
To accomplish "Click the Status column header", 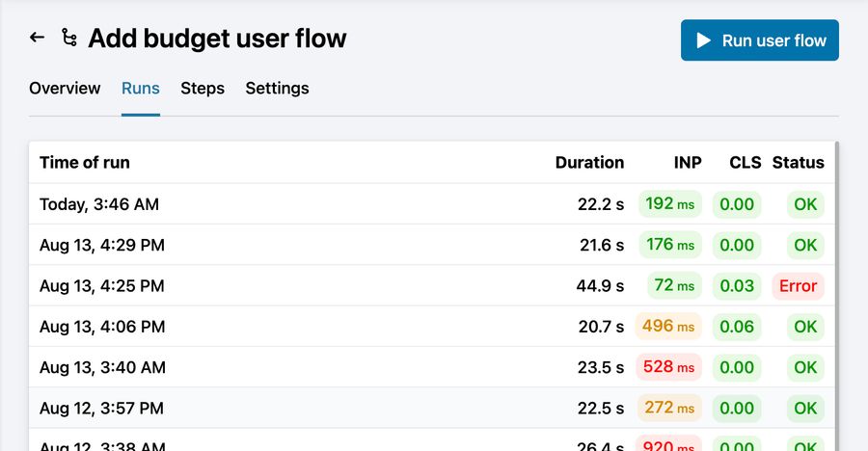I will [798, 163].
